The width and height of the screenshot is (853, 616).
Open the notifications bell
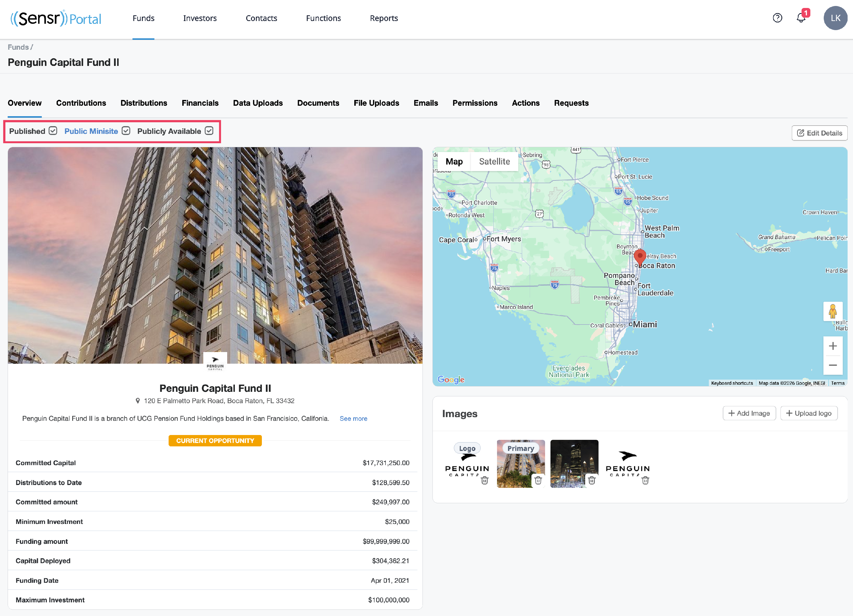(801, 17)
